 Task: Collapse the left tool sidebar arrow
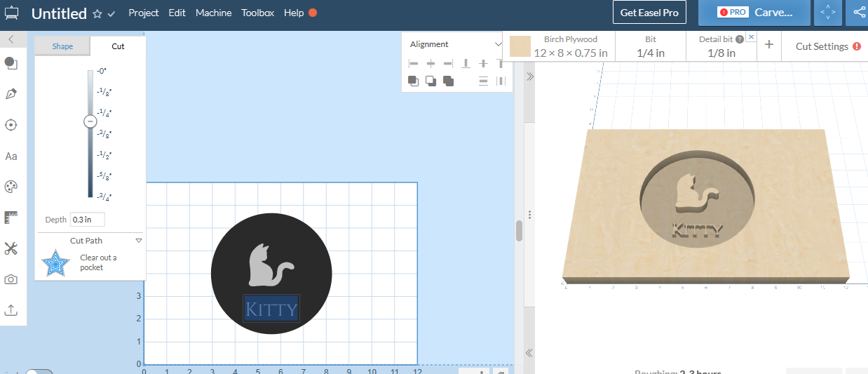(11, 40)
